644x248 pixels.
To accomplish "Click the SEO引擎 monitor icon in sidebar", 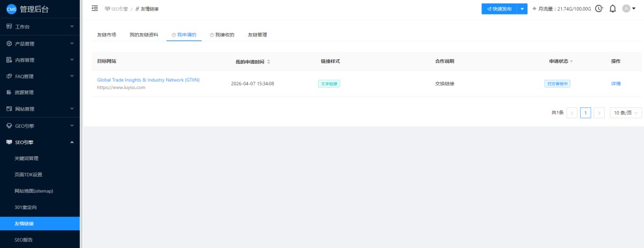I will pos(9,142).
